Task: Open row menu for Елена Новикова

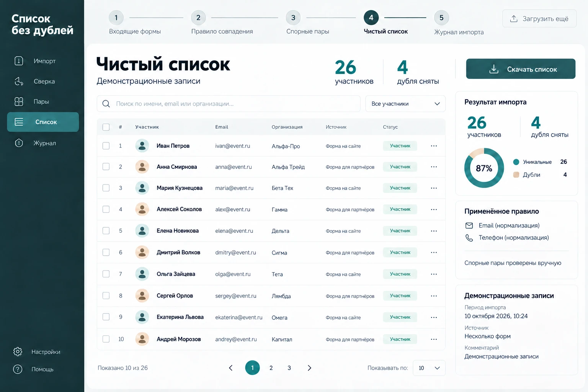Action: 434,231
